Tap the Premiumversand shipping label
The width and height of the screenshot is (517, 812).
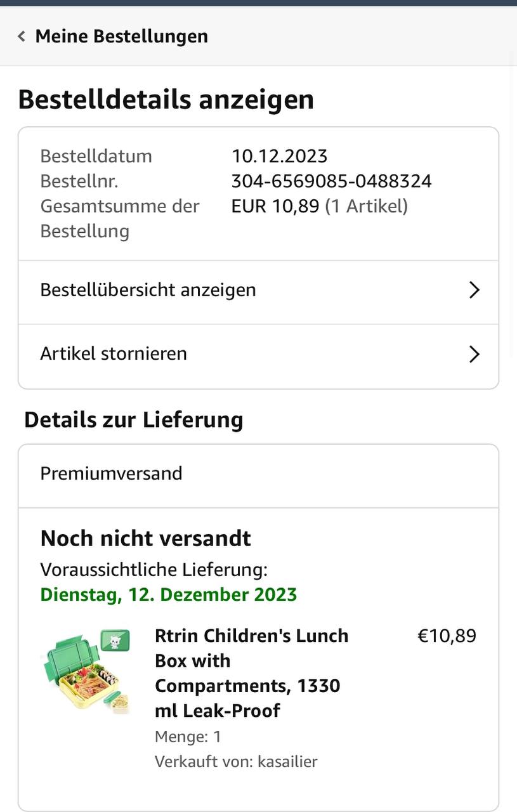click(111, 473)
